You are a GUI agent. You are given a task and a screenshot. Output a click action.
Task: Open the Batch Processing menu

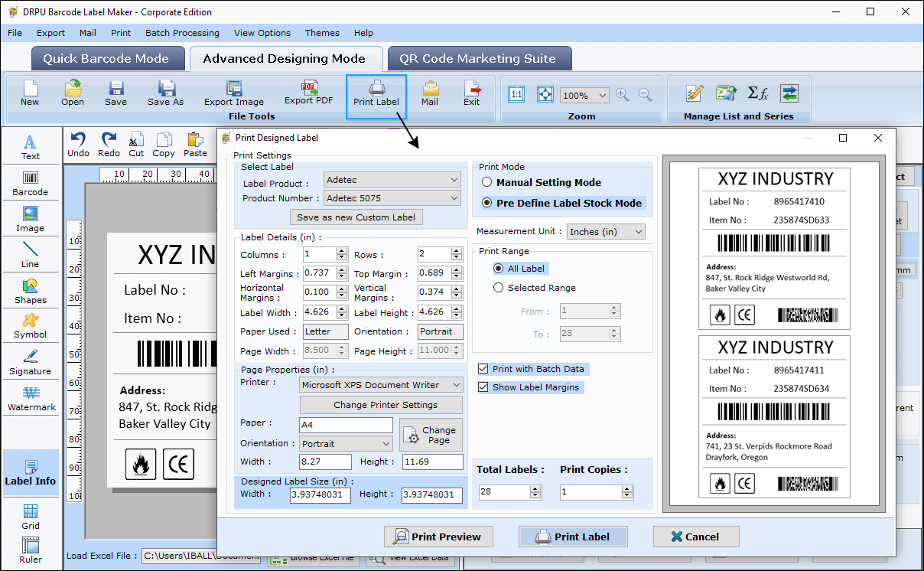182,33
